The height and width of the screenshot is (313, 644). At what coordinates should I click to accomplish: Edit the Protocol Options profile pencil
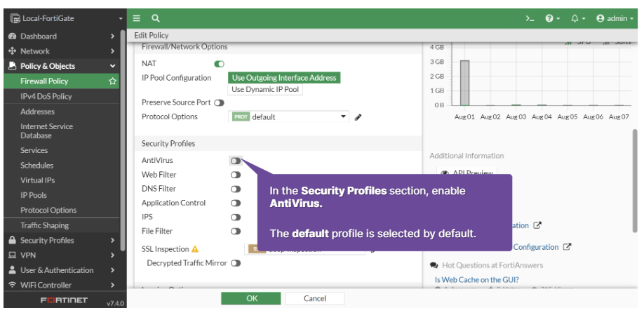pyautogui.click(x=358, y=117)
